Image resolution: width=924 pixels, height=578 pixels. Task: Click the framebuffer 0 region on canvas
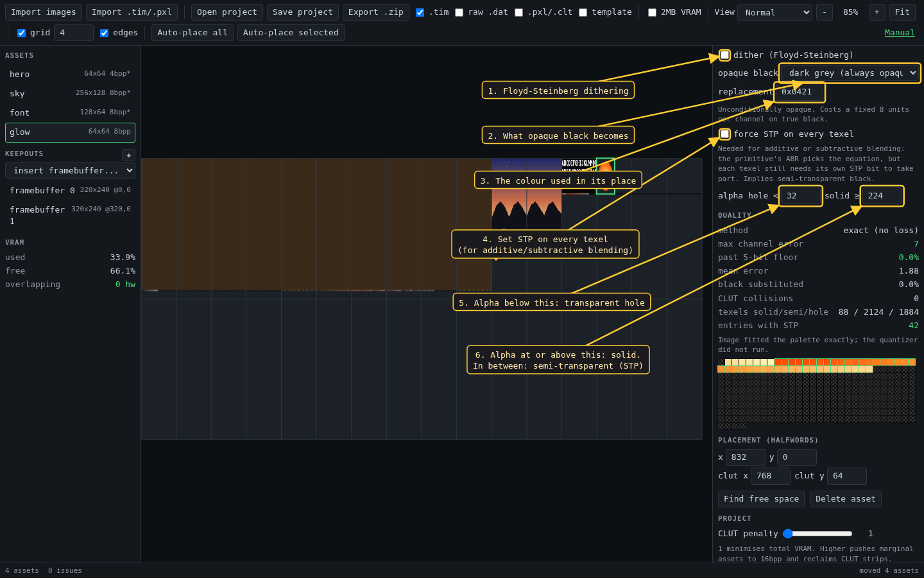coord(228,224)
